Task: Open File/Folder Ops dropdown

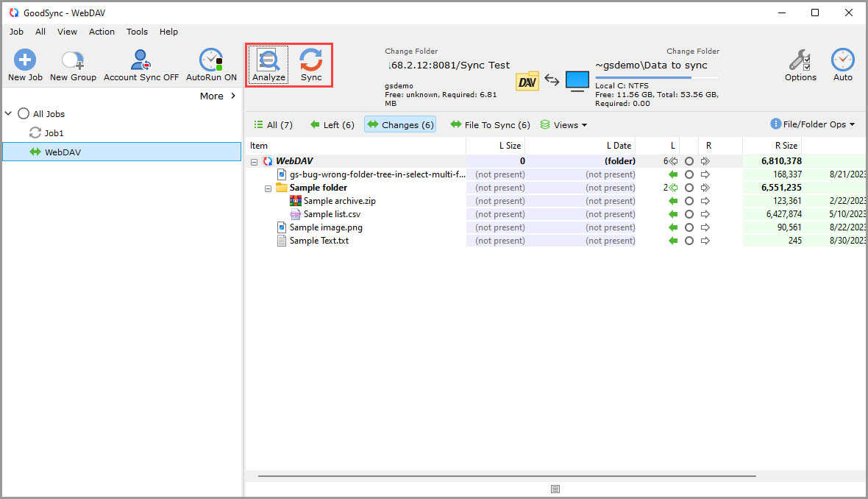Action: (813, 124)
